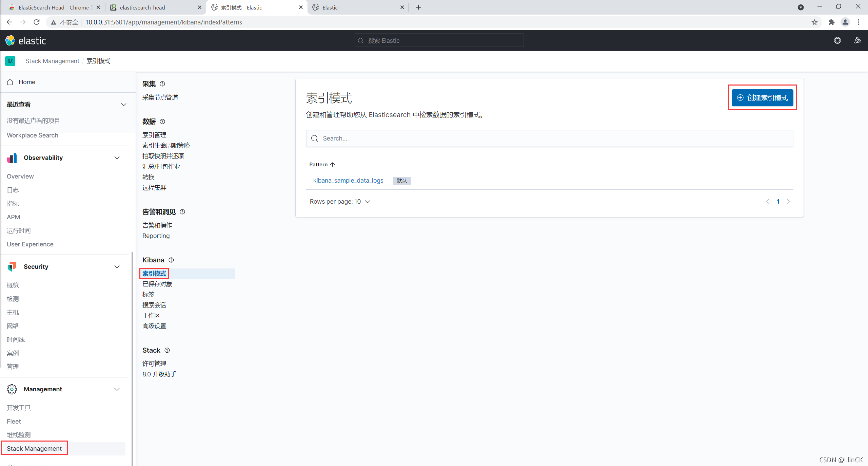
Task: Open the help menu lifebuoy icon
Action: [837, 41]
